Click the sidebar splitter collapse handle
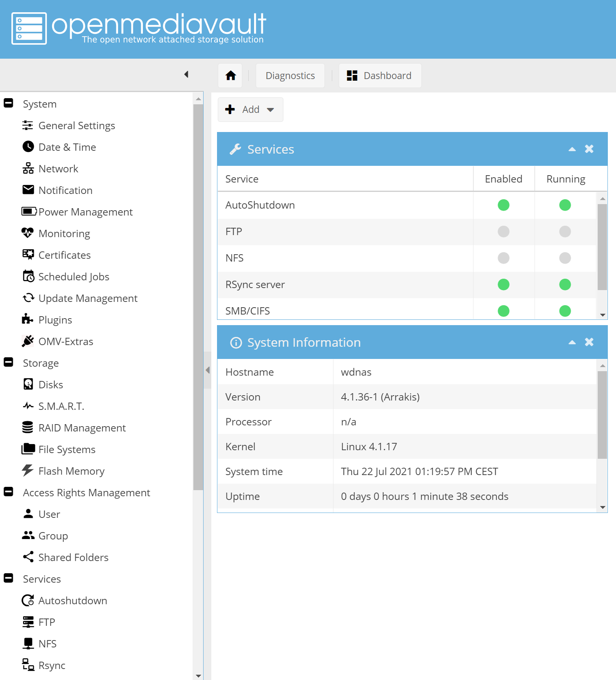Viewport: 616px width, 680px height. click(208, 370)
